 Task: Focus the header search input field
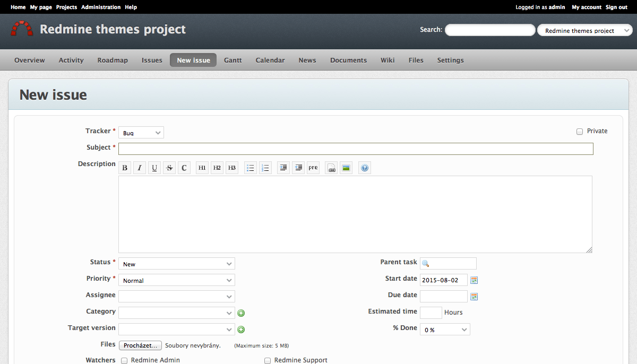click(490, 30)
